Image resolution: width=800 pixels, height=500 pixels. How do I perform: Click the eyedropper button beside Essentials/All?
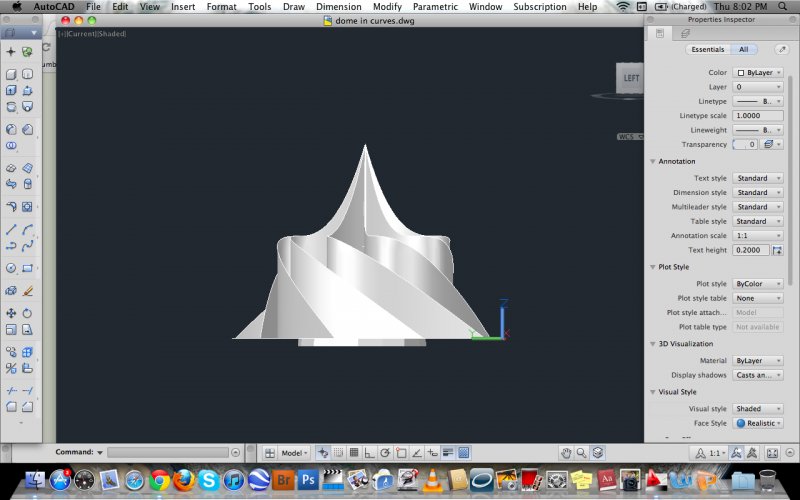(x=780, y=49)
